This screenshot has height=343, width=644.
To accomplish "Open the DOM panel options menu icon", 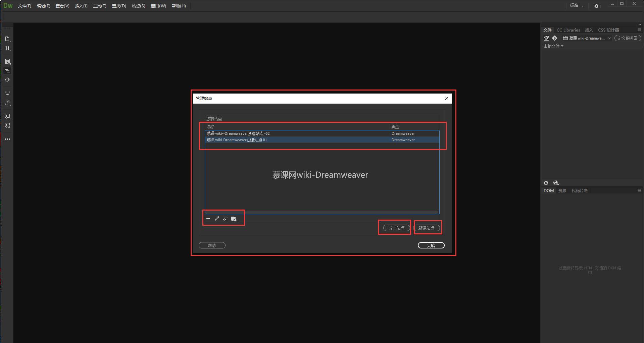I will click(639, 190).
